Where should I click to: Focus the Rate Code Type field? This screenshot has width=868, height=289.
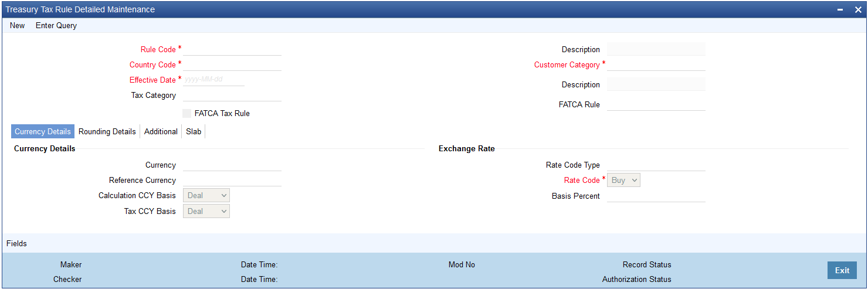[656, 165]
